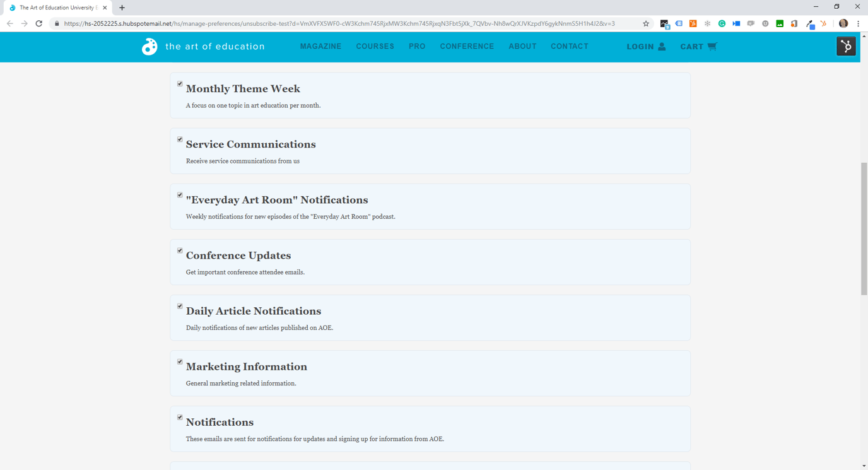
Task: Launch the Loom video extension icon
Action: (736, 23)
